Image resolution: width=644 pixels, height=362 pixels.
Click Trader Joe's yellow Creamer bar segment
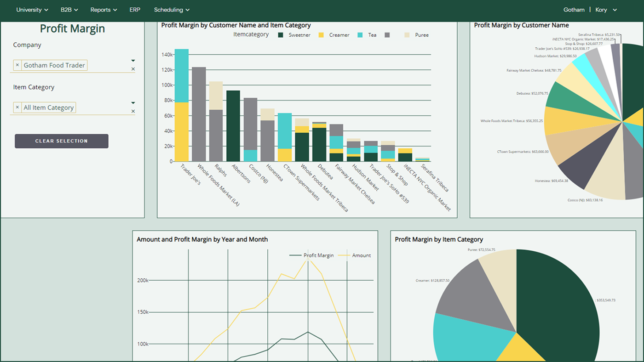tap(182, 132)
